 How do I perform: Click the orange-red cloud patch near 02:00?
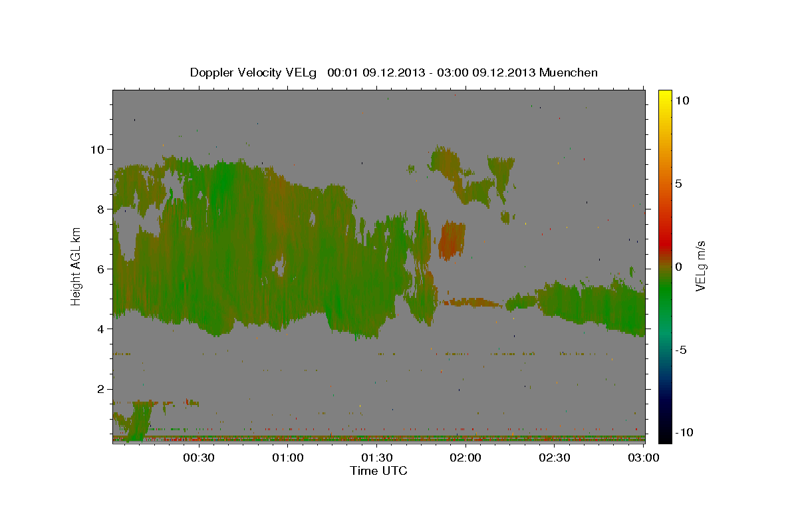[x=452, y=241]
